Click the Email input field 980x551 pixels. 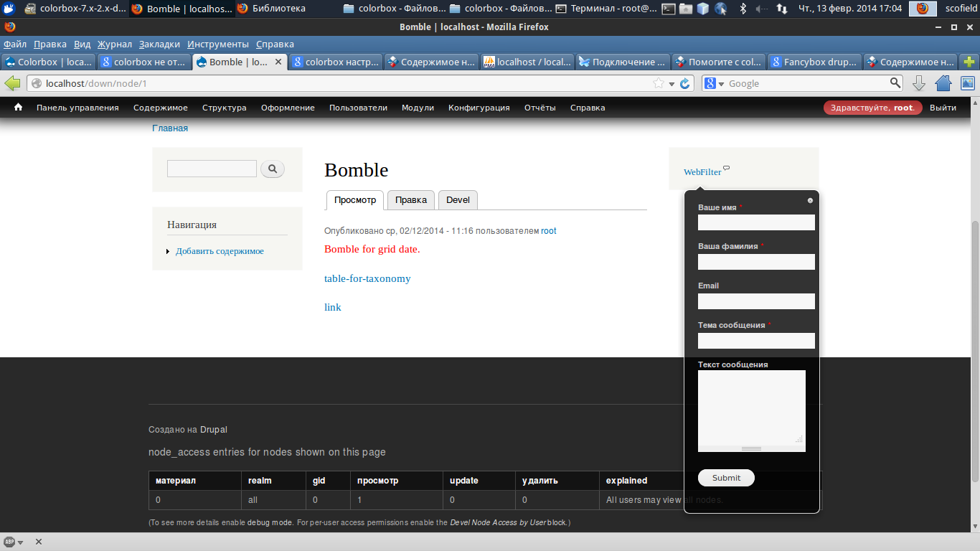point(756,301)
